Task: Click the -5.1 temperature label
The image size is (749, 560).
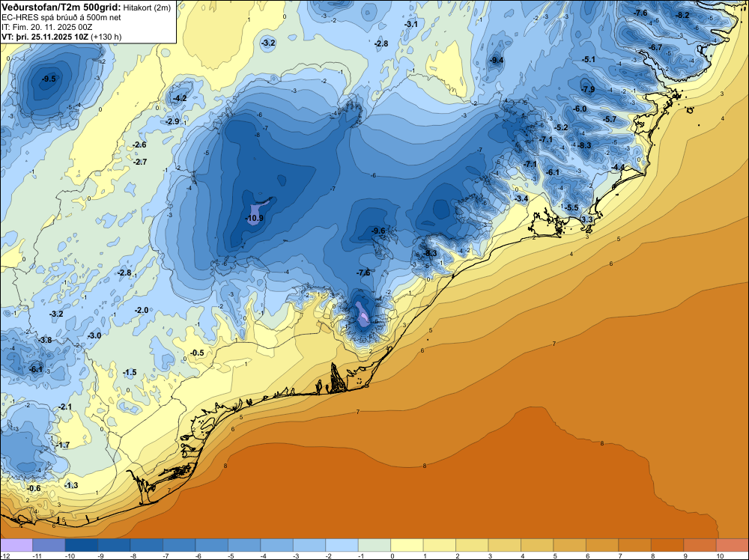Action: coord(589,59)
